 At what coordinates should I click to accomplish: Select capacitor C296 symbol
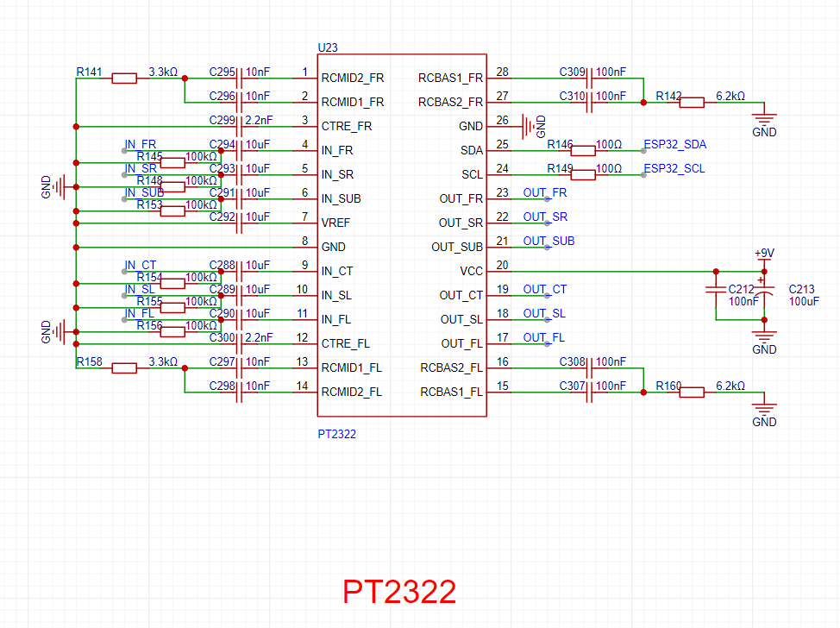(239, 103)
